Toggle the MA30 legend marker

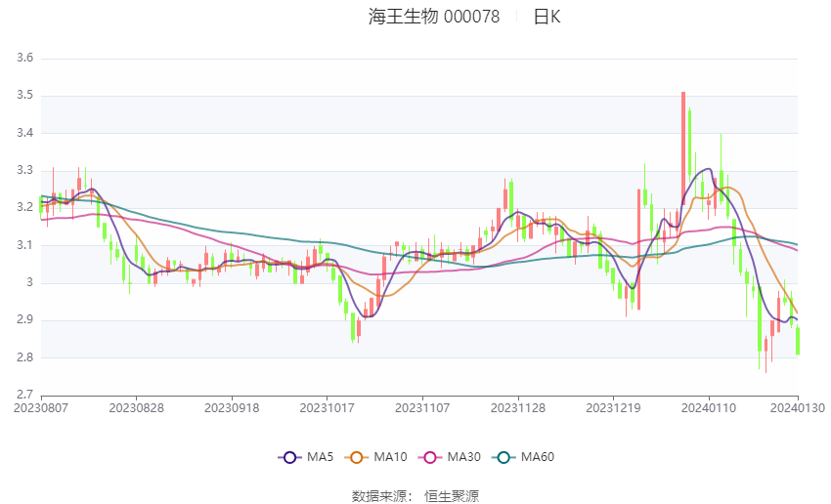(x=430, y=457)
